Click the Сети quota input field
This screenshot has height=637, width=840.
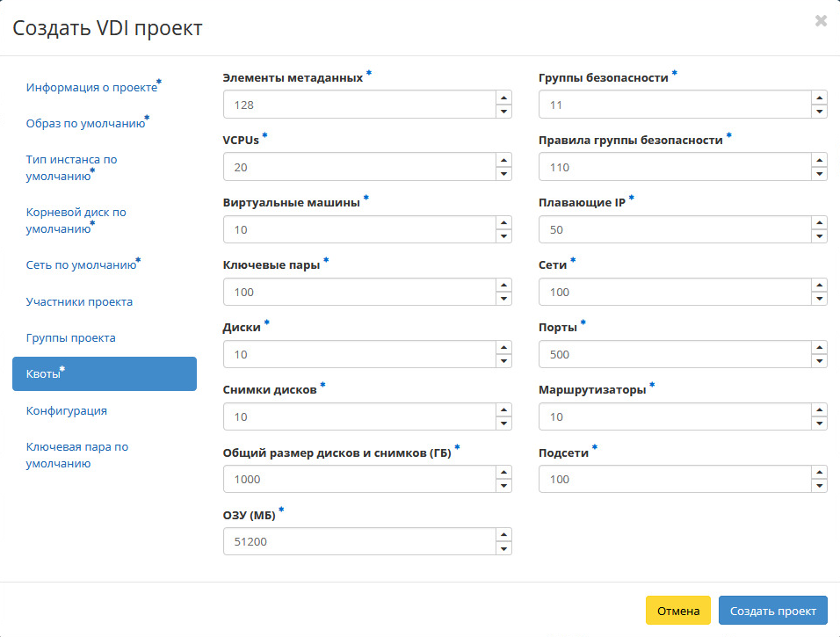tap(673, 292)
